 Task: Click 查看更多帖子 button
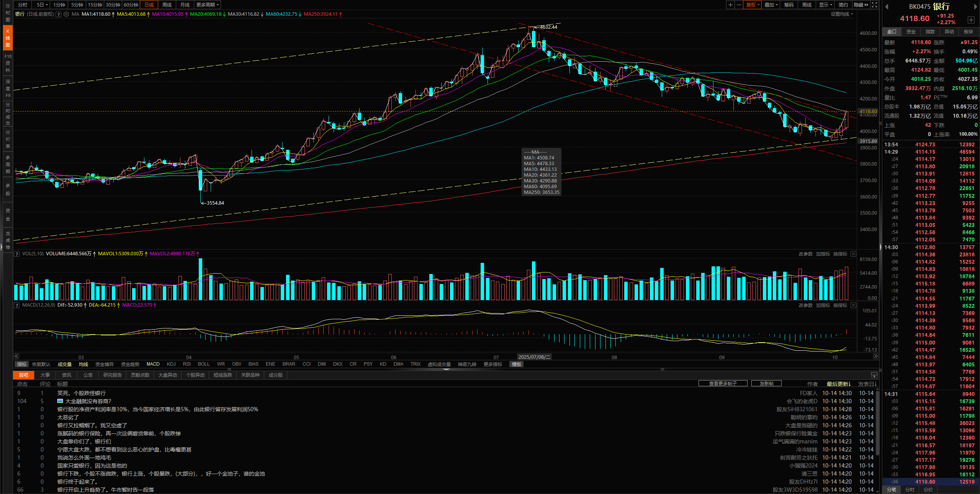click(723, 384)
